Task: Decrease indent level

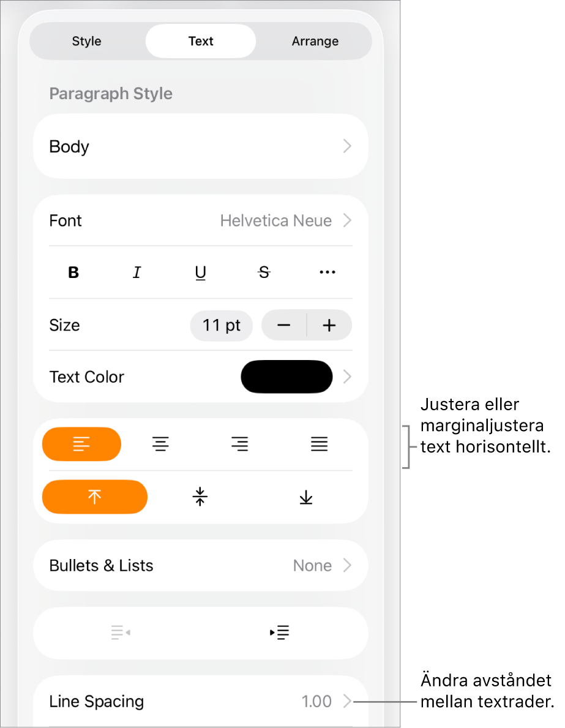Action: (121, 632)
